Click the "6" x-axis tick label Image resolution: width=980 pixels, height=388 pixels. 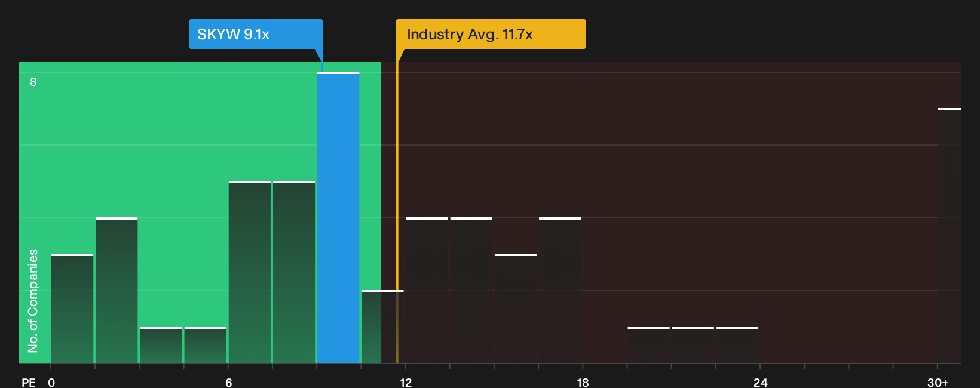pos(229,383)
